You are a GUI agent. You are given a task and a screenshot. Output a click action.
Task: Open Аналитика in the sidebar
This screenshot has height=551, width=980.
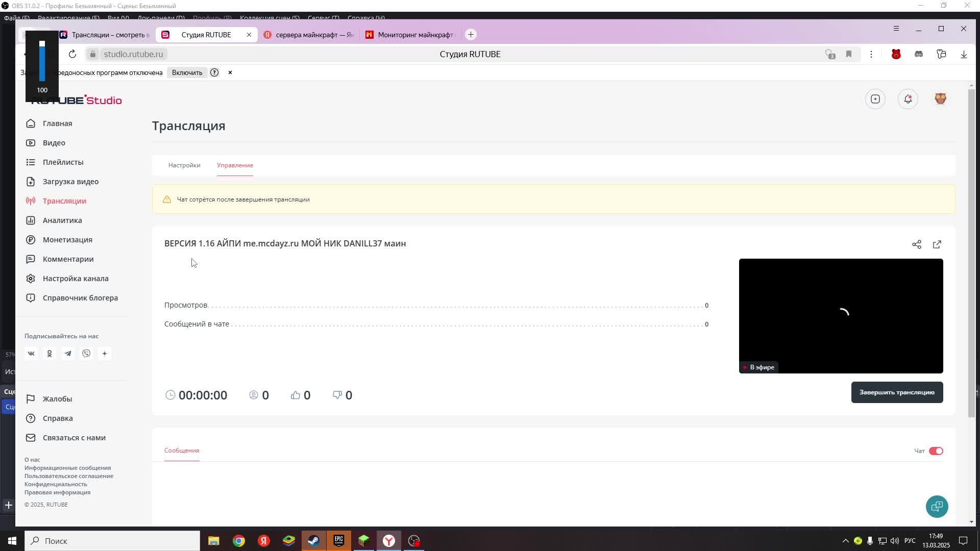click(62, 220)
